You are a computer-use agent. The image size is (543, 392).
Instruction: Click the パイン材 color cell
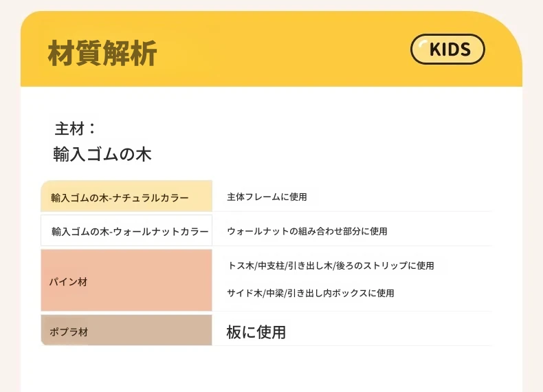tap(126, 280)
